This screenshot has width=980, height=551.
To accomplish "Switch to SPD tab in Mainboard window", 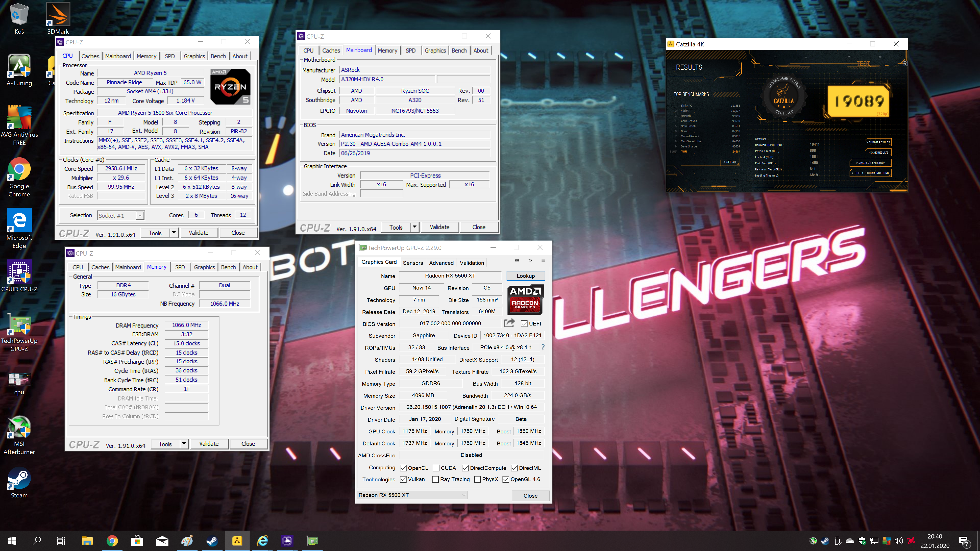I will pos(410,50).
